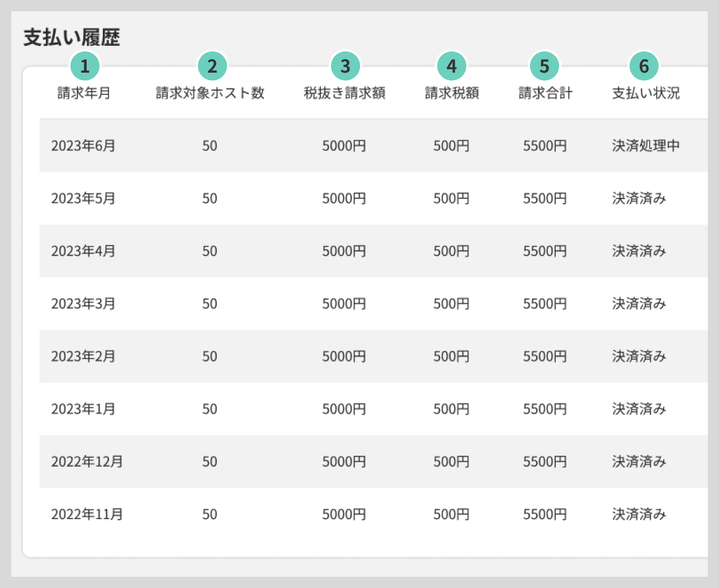Click the green number 4 badge
This screenshot has height=588, width=719.
(451, 67)
